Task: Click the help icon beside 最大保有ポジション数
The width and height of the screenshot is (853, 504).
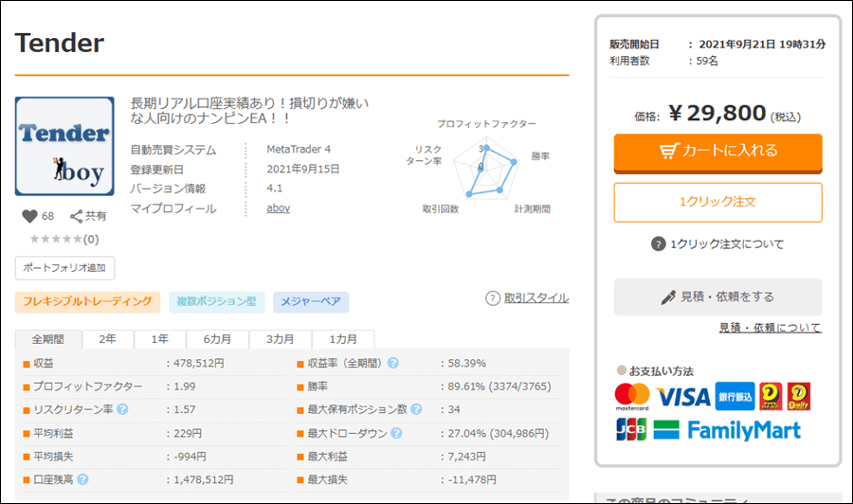Action: coord(416,409)
